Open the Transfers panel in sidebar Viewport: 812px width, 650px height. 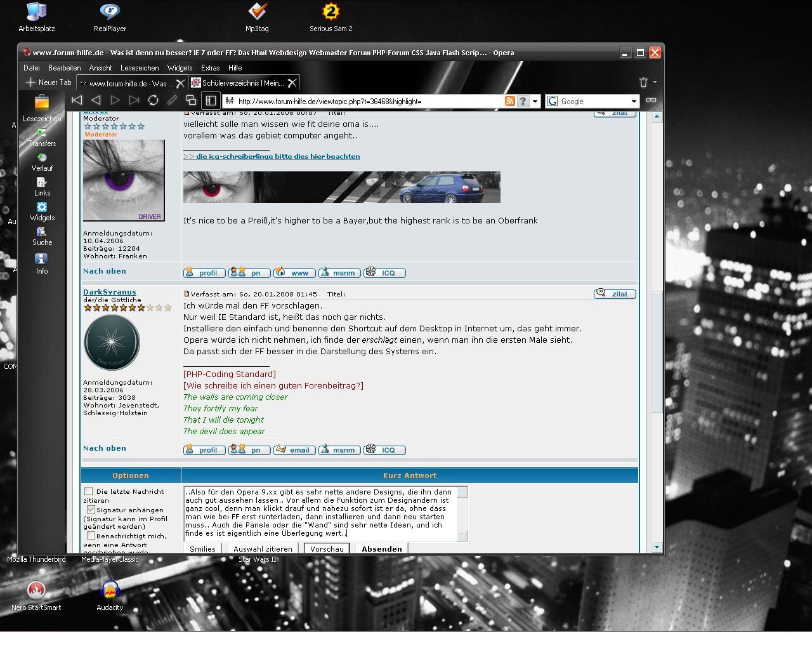pyautogui.click(x=42, y=137)
